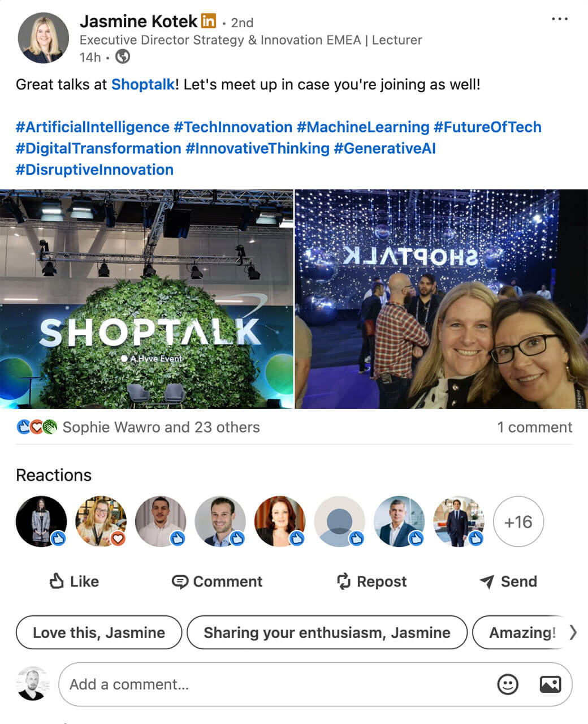Screen dimensions: 588x724
Task: Like the post with the thumbs-up button
Action: point(74,581)
